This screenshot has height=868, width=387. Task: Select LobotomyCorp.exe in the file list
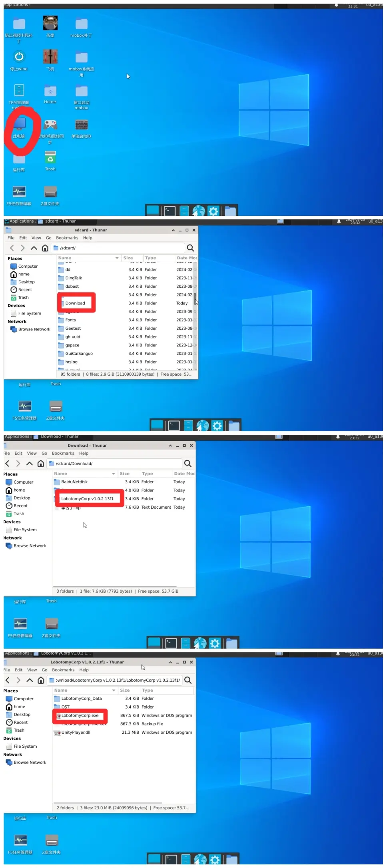pos(80,715)
